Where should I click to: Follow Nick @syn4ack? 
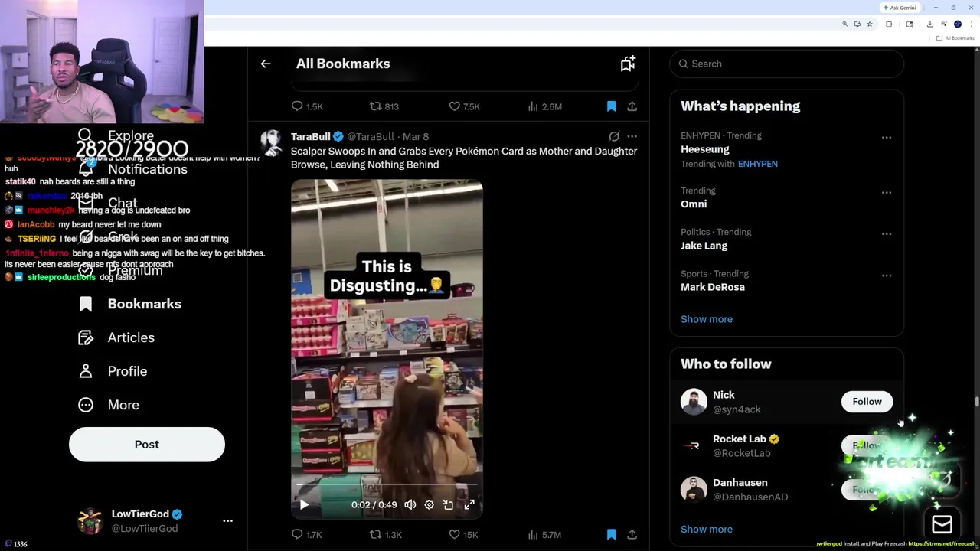point(867,402)
